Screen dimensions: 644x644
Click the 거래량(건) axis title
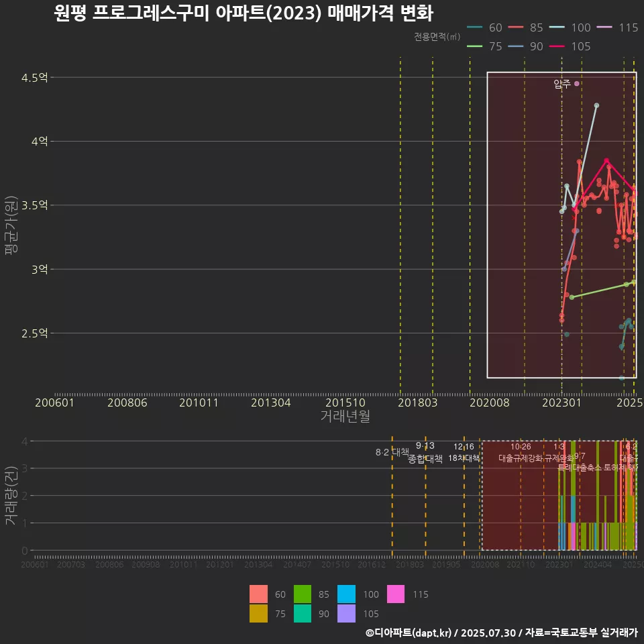click(x=11, y=495)
